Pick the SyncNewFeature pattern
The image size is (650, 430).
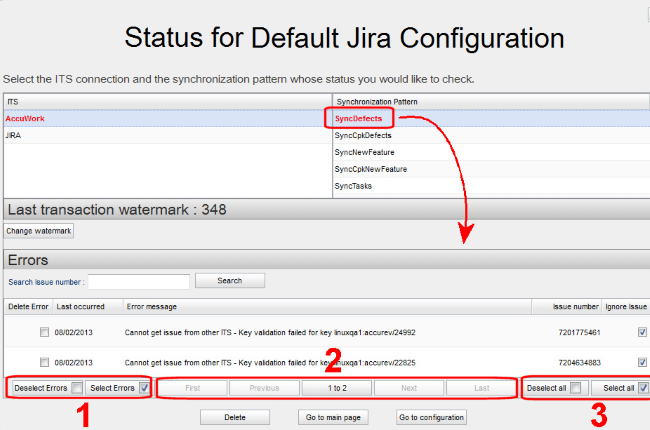364,152
